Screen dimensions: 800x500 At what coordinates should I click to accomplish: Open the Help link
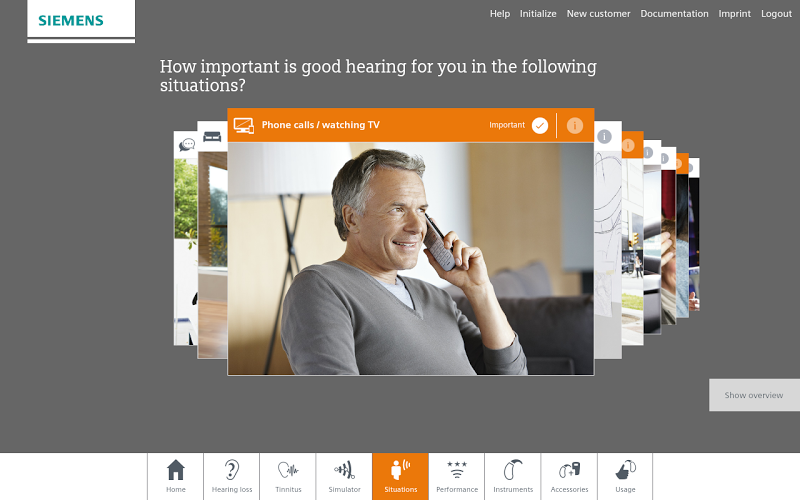tap(499, 14)
